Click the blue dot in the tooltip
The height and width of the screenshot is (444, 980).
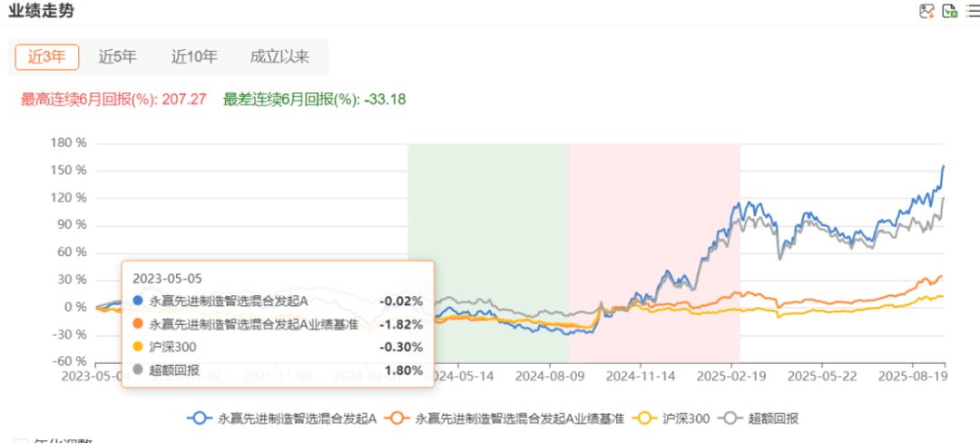click(138, 300)
